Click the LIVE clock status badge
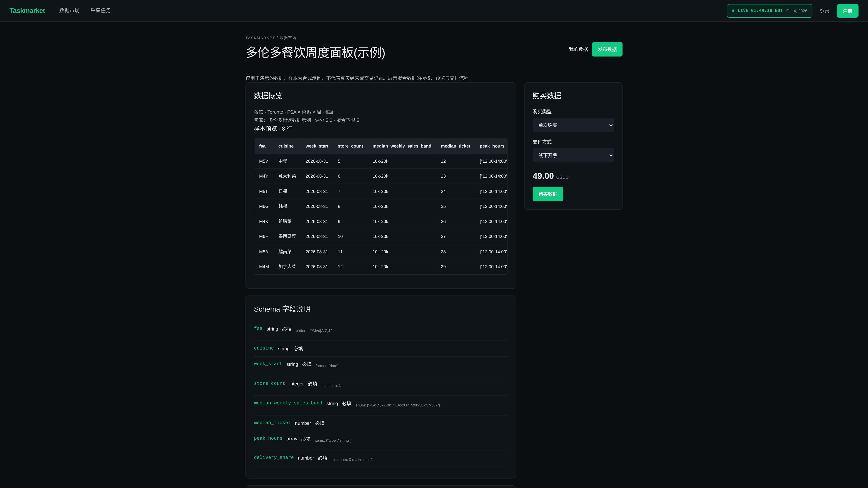 (769, 11)
